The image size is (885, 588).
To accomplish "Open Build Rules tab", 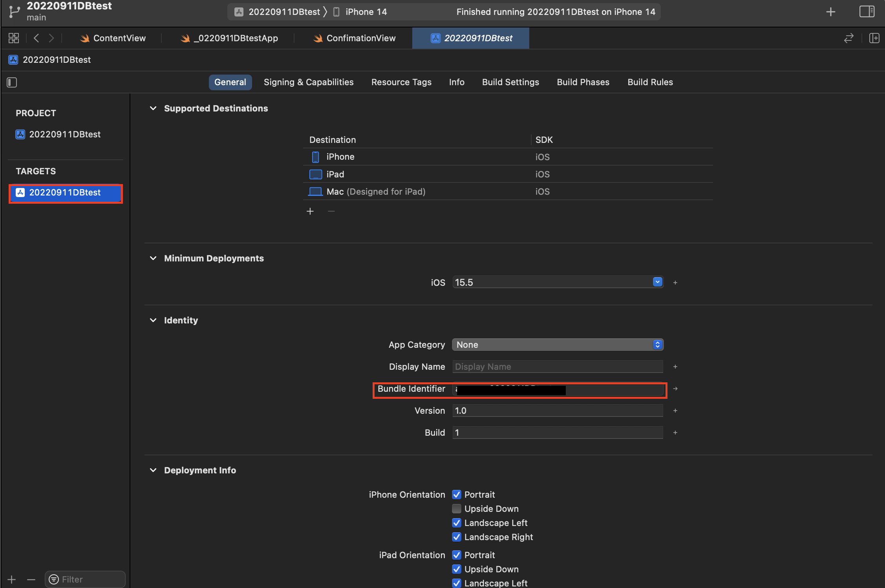I will tap(650, 82).
